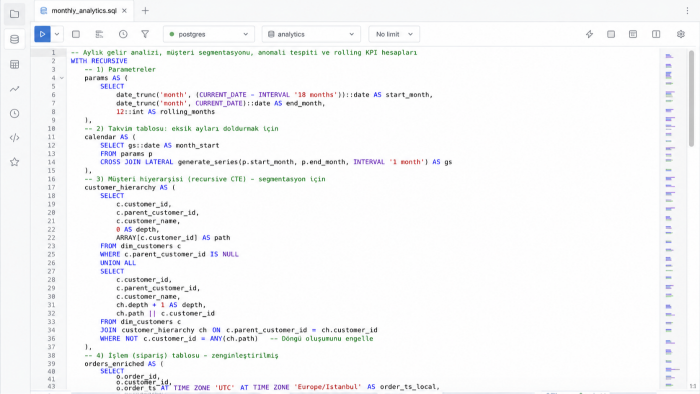Close the monthly_analytics.sql tab
This screenshot has width=700, height=394.
pyautogui.click(x=125, y=11)
